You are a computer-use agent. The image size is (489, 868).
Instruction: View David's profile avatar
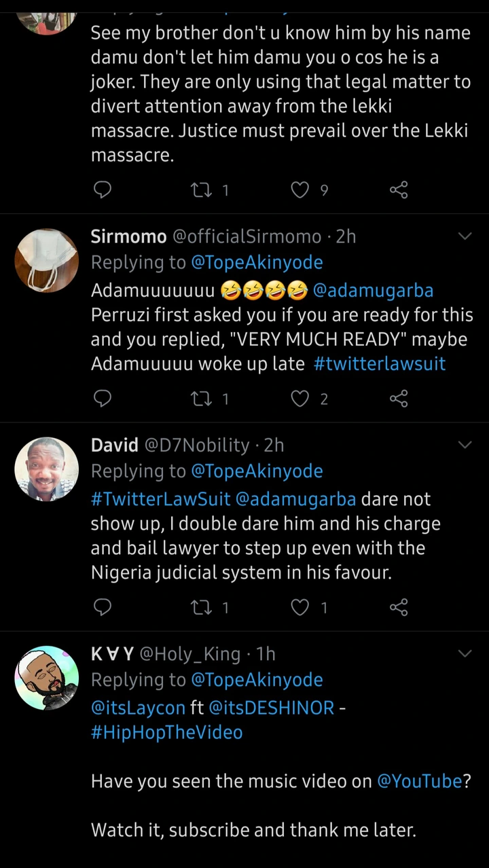coord(47,469)
